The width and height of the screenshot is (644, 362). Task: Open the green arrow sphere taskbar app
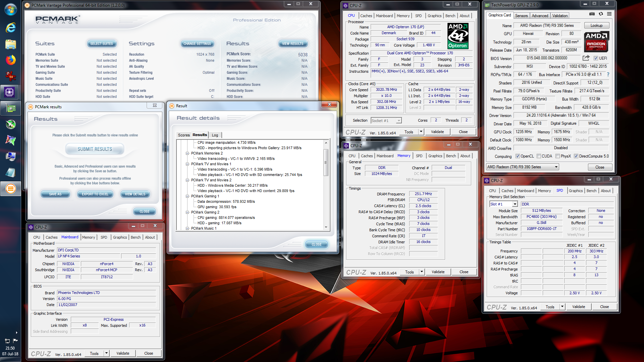click(10, 124)
